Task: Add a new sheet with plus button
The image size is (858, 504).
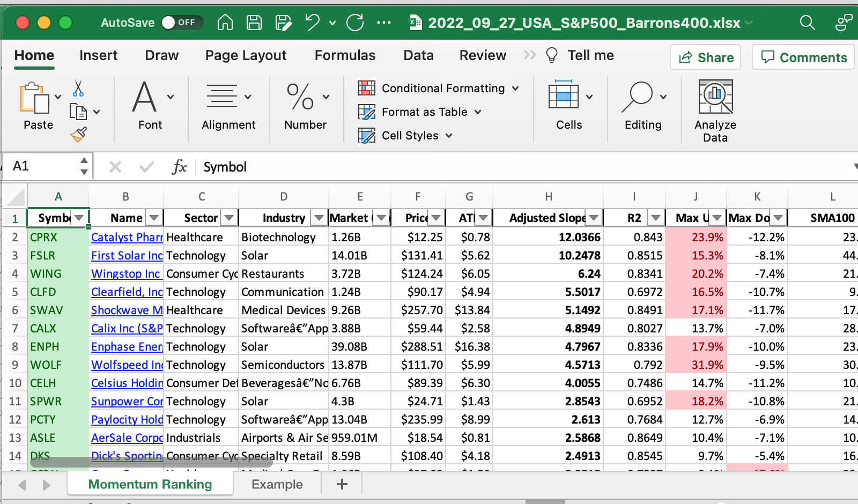Action: 342,484
